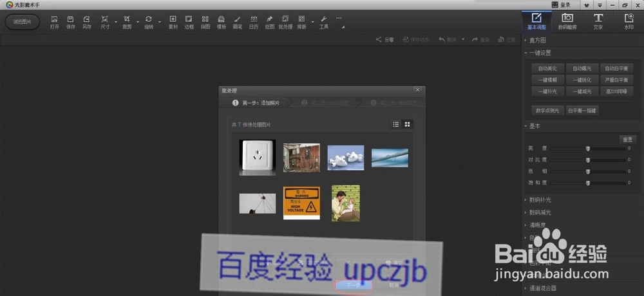
Task: Close the 批处理 dialog
Action: click(x=418, y=90)
